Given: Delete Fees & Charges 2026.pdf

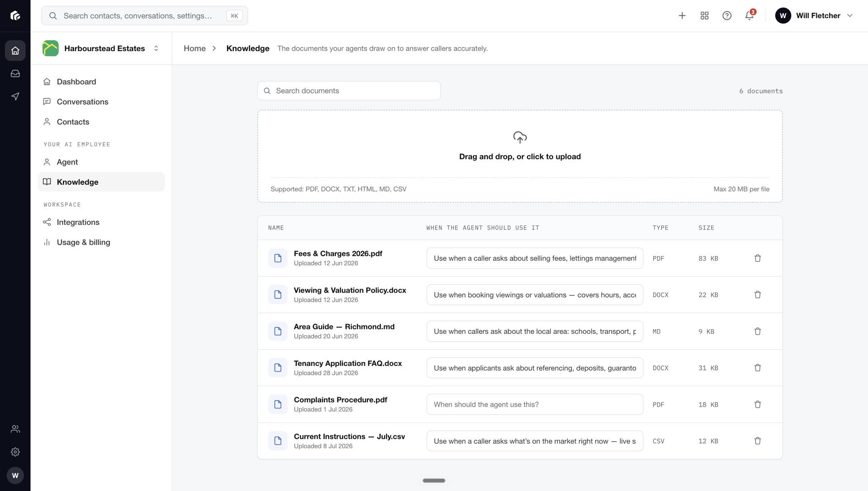Looking at the screenshot, I should coord(758,258).
